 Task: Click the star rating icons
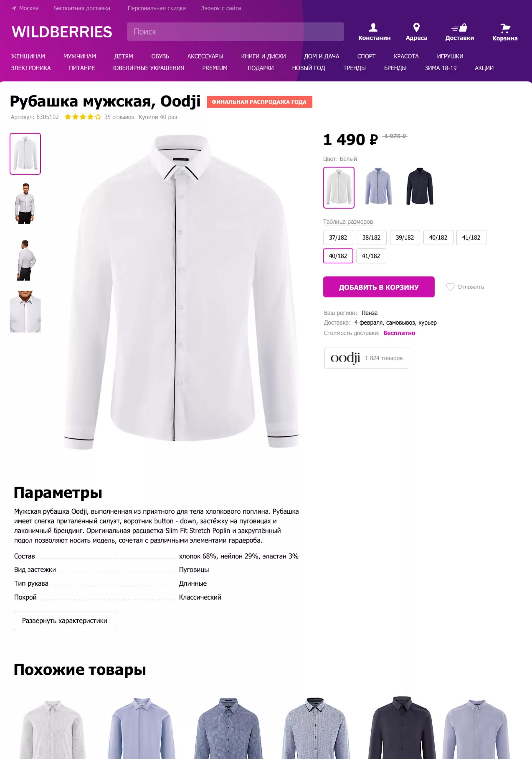[x=83, y=117]
